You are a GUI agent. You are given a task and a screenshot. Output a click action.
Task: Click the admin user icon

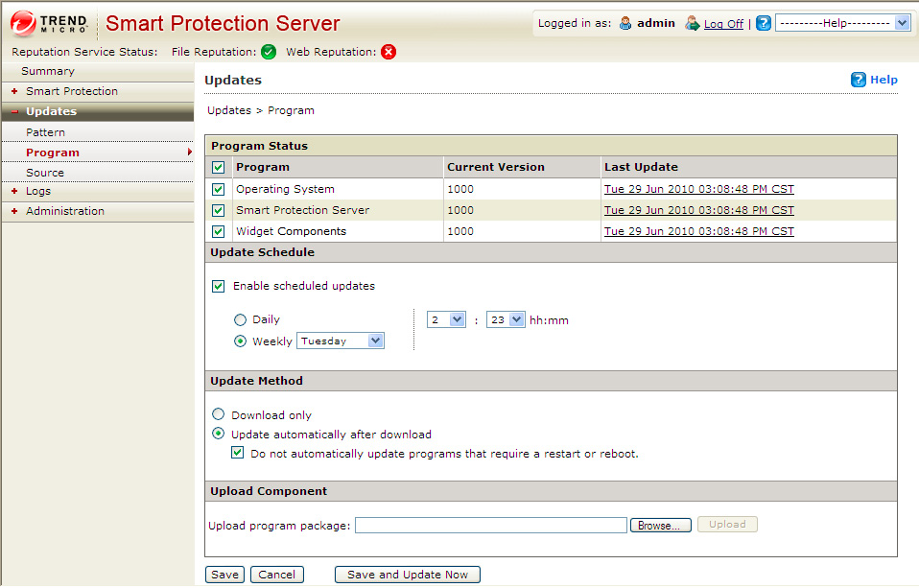point(625,23)
